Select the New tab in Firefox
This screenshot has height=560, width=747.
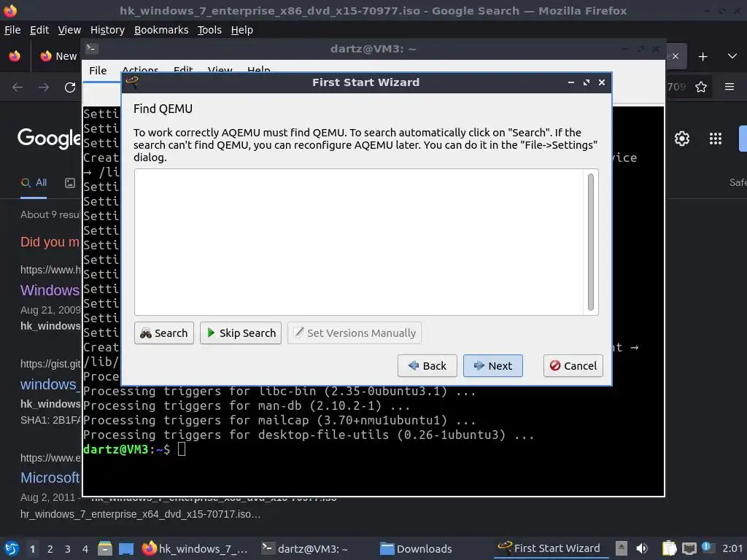pyautogui.click(x=58, y=56)
